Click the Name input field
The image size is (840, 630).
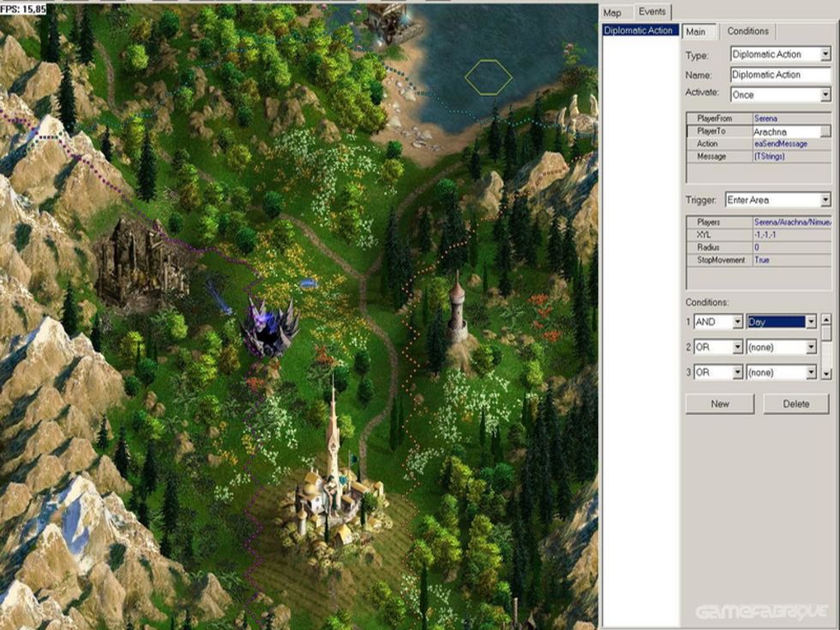click(x=781, y=75)
